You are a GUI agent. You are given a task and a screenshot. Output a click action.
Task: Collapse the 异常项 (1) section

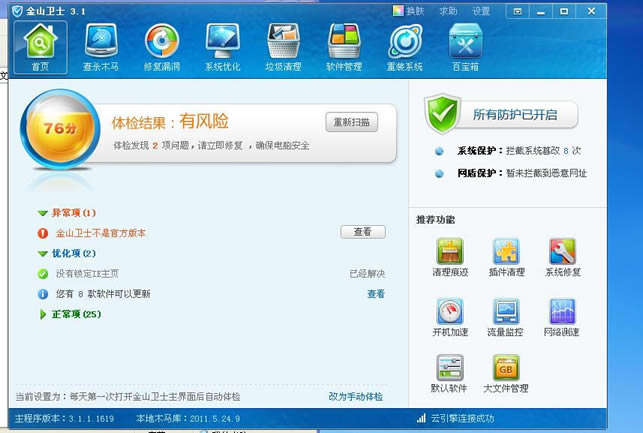pyautogui.click(x=43, y=213)
